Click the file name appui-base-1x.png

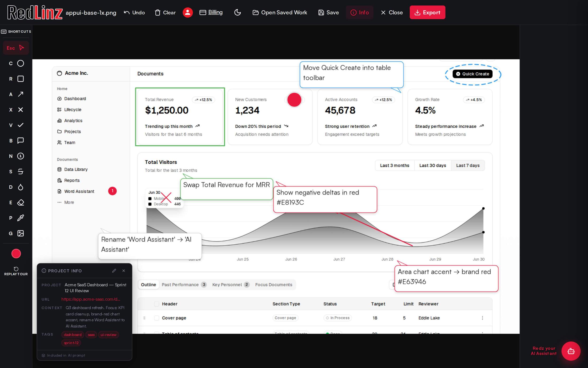91,13
